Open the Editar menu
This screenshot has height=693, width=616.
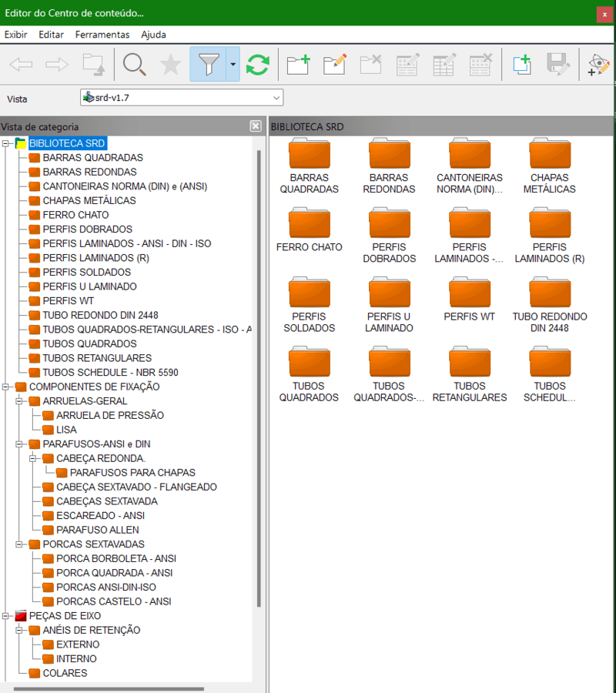point(52,35)
